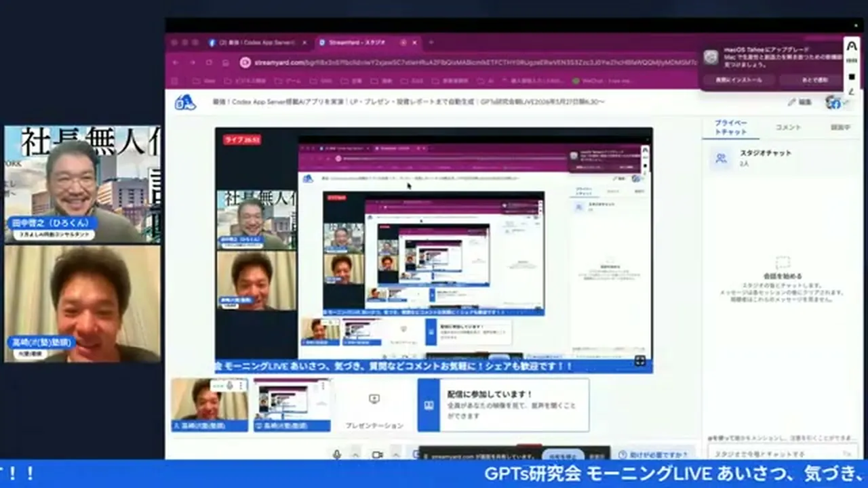Click browser reload icon

tap(209, 62)
